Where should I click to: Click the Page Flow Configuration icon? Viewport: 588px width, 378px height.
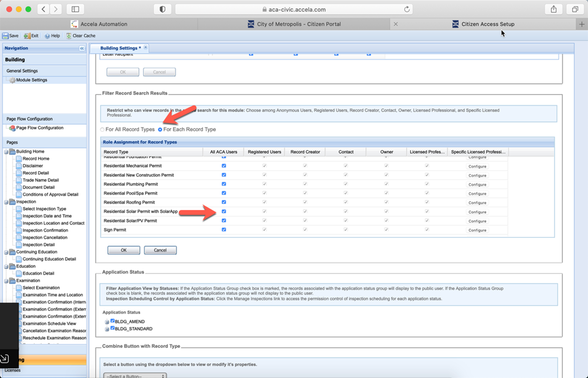pos(12,128)
